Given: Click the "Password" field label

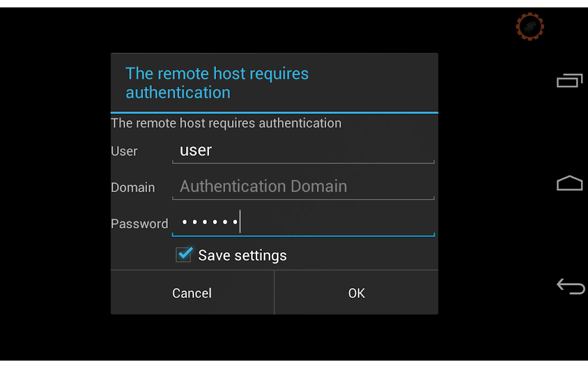Looking at the screenshot, I should pyautogui.click(x=140, y=224).
